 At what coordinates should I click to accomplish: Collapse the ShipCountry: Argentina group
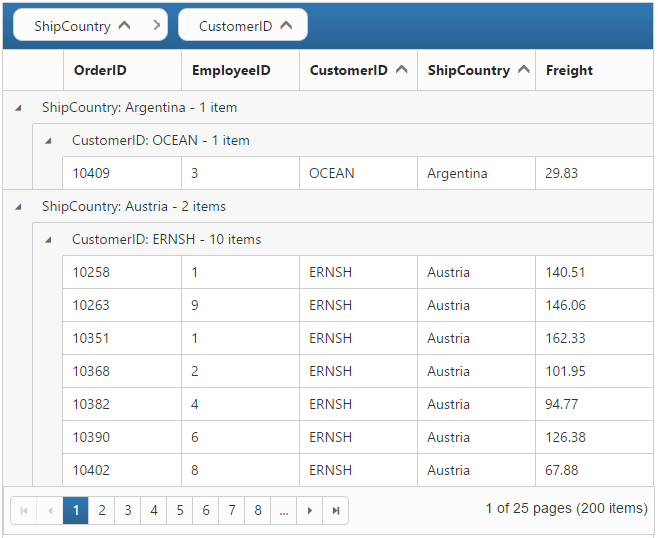pos(18,107)
